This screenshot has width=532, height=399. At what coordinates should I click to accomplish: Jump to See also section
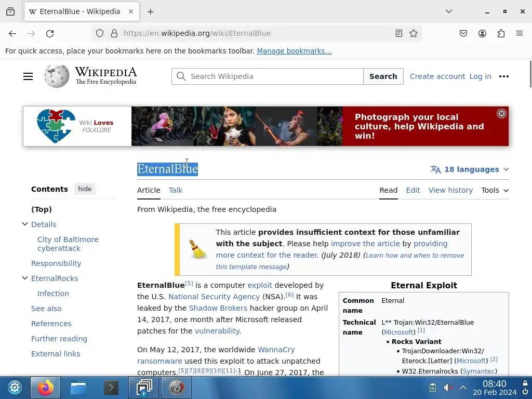(46, 309)
